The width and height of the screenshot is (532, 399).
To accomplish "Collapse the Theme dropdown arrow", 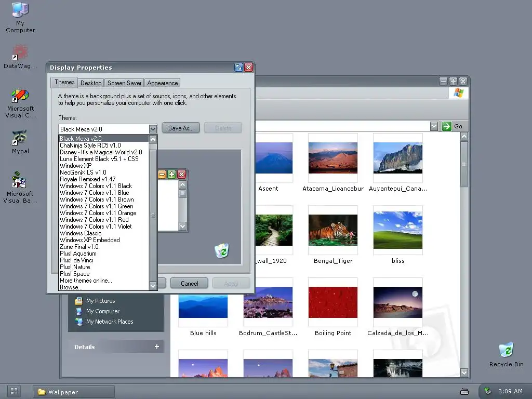I will pos(153,129).
